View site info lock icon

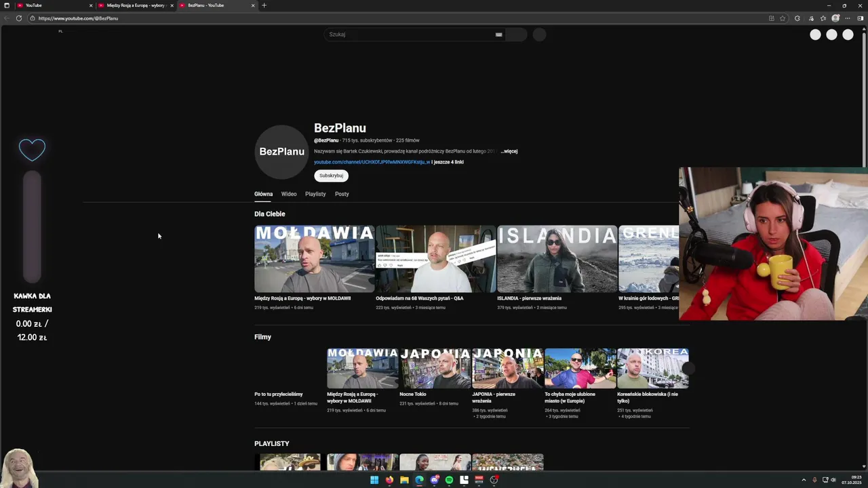[x=32, y=18]
